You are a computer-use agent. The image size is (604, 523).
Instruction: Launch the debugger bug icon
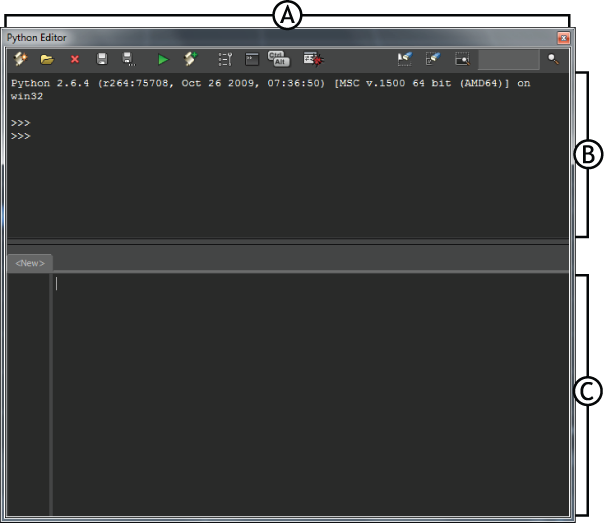[x=314, y=59]
